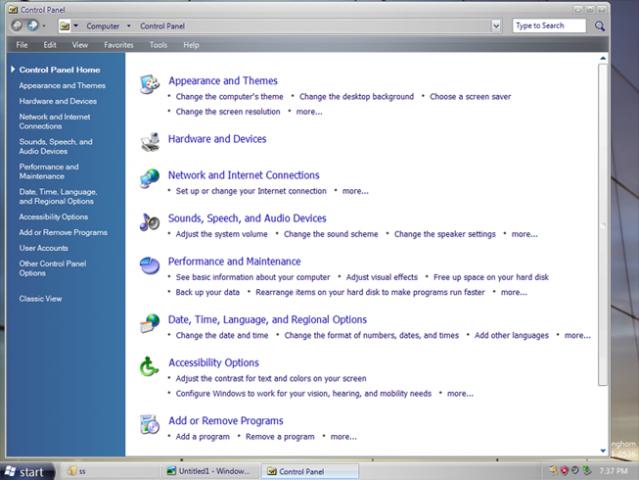Switch to Classic View

[x=40, y=299]
